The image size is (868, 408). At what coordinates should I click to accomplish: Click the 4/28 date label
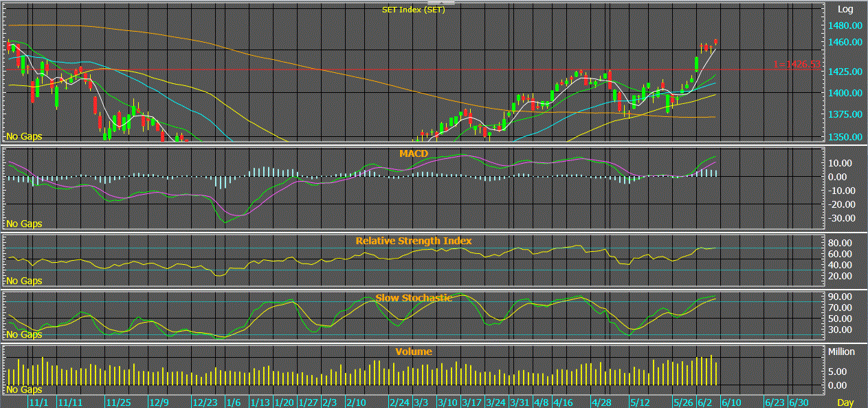(x=602, y=402)
